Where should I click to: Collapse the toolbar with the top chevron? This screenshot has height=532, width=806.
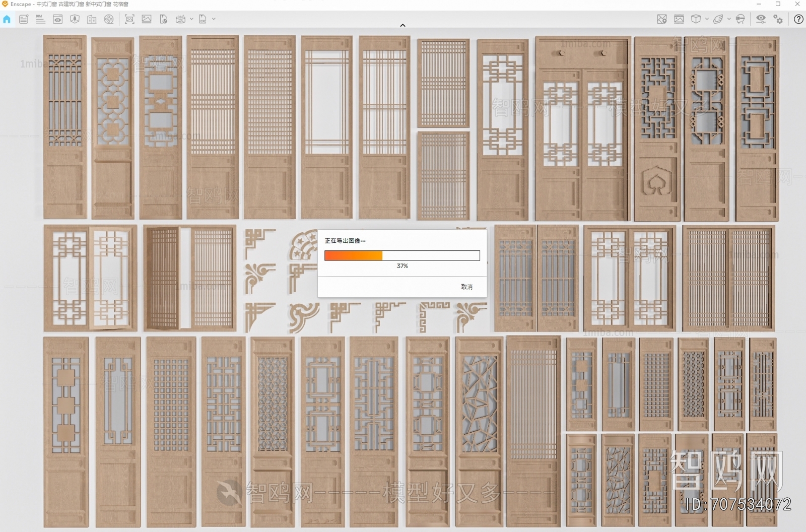click(402, 25)
